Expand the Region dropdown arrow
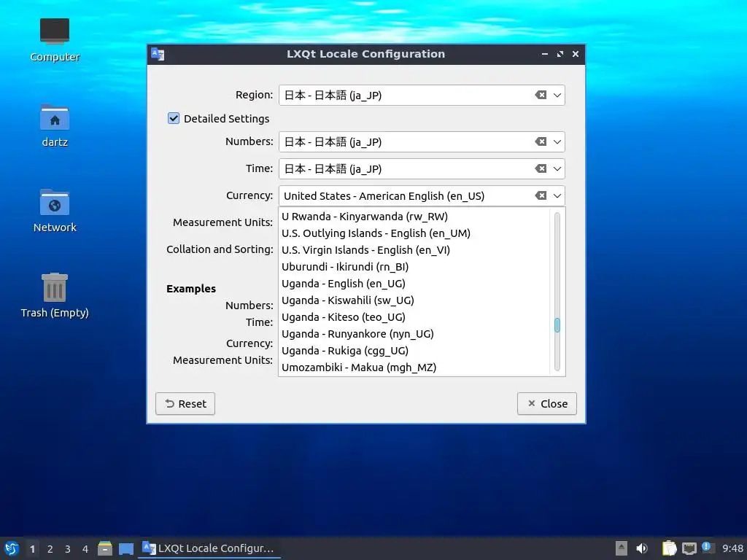Viewport: 747px width, 560px height. pyautogui.click(x=557, y=96)
